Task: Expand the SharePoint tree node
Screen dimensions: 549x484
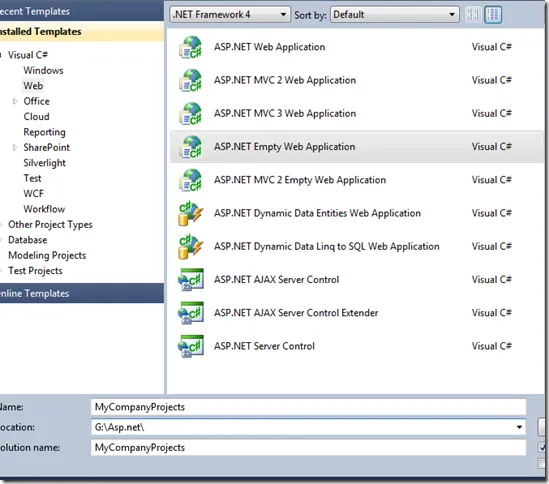Action: click(15, 148)
